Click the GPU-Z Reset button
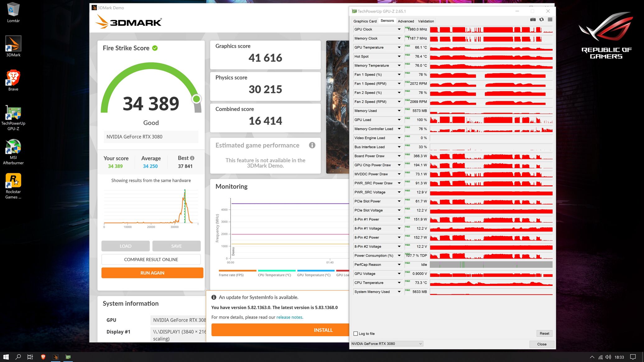 coord(544,333)
